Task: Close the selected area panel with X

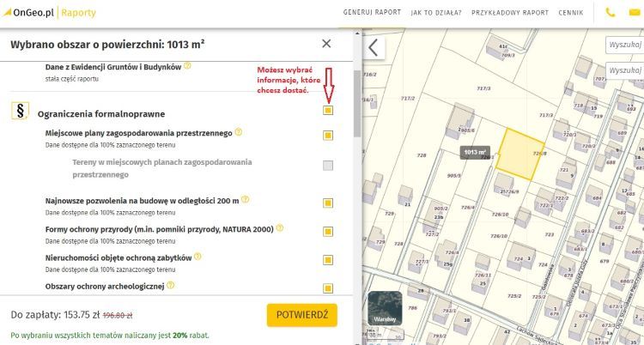Action: 326,44
